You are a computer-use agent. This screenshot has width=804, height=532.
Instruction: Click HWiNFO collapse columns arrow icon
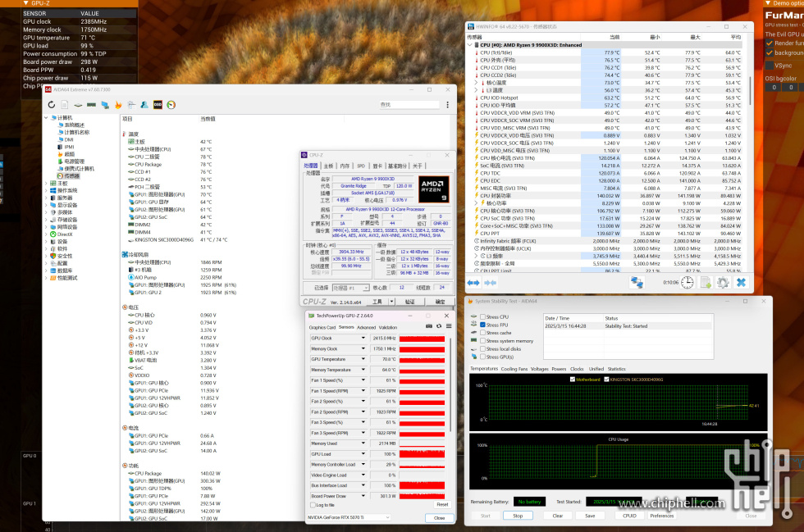point(491,283)
